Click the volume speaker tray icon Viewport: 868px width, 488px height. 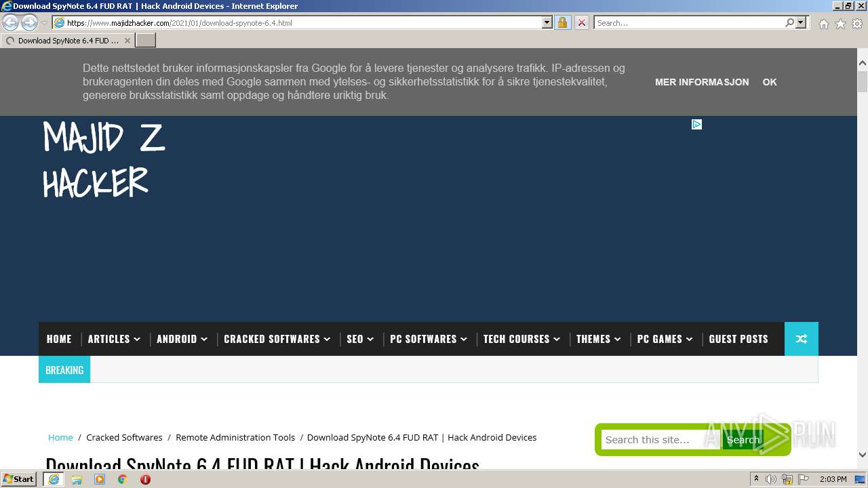(771, 479)
